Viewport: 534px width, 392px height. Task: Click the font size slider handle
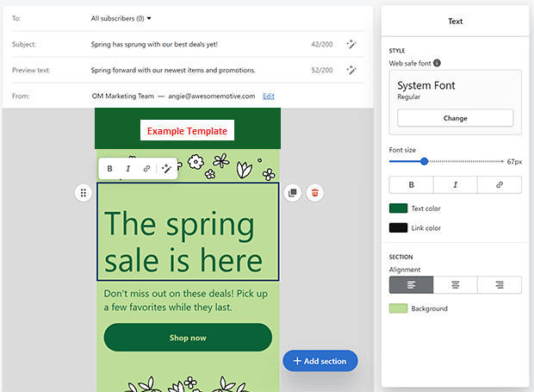424,161
